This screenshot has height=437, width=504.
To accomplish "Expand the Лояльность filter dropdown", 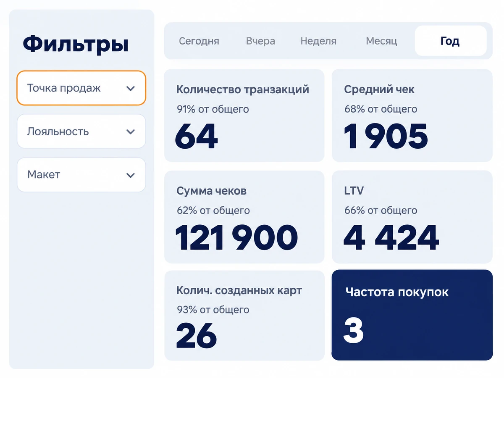I will (x=81, y=131).
